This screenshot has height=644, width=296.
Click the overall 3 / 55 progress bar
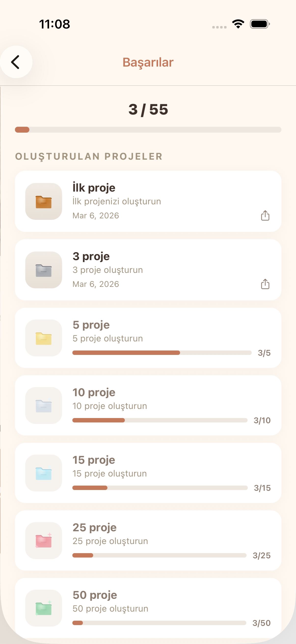148,130
